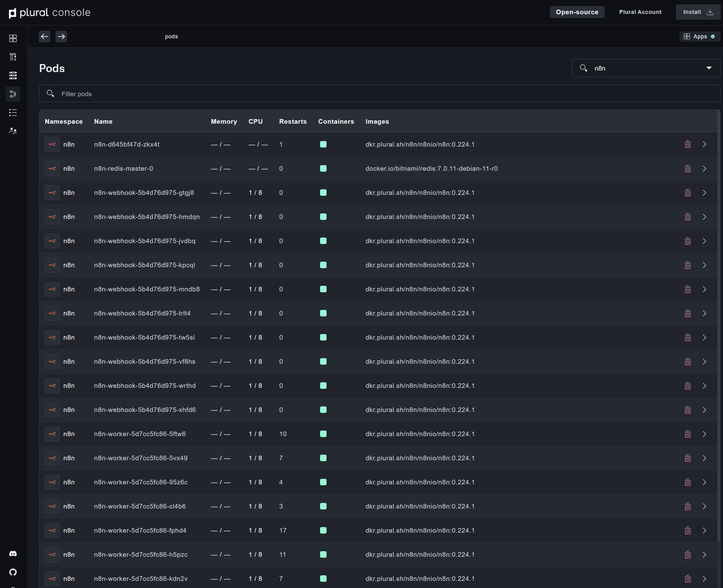Open the users sidebar icon
723x588 pixels.
pyautogui.click(x=13, y=131)
